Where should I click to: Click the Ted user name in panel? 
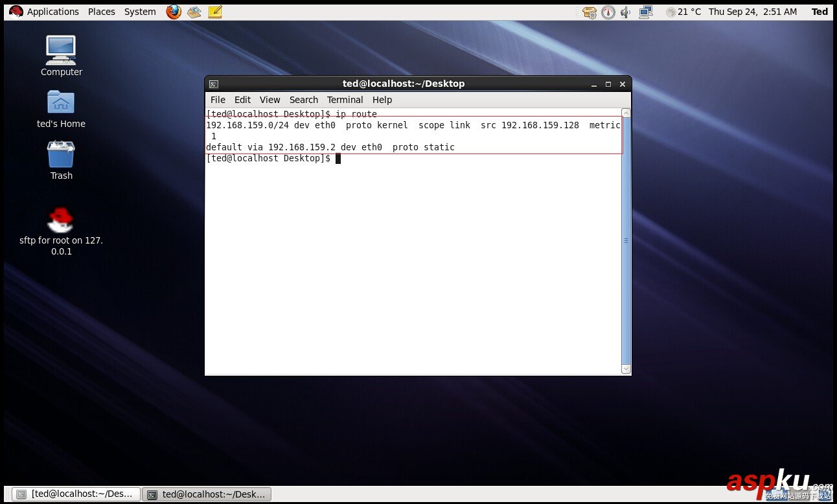(820, 12)
